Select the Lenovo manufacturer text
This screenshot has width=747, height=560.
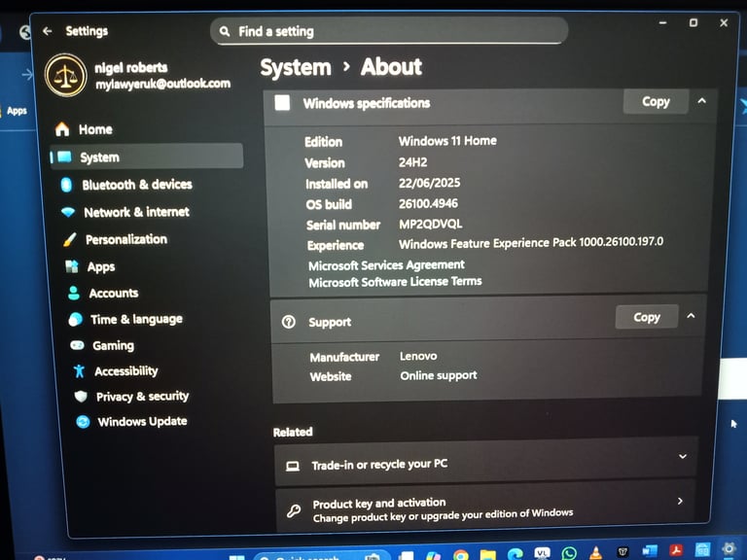418,356
